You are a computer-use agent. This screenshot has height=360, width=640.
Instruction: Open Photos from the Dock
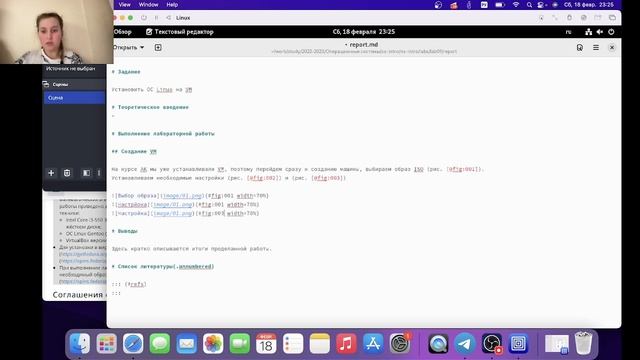coord(213,343)
